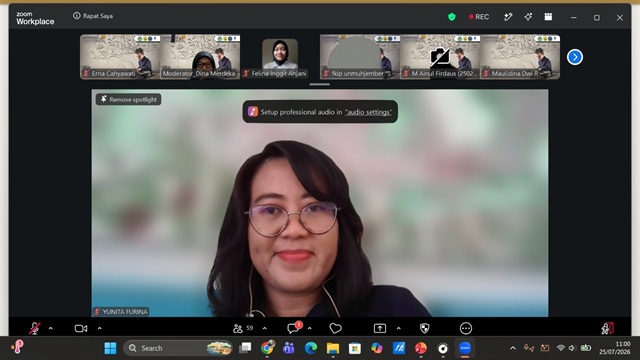This screenshot has height=360, width=640.
Task: Open Host tools shield icon
Action: 424,328
